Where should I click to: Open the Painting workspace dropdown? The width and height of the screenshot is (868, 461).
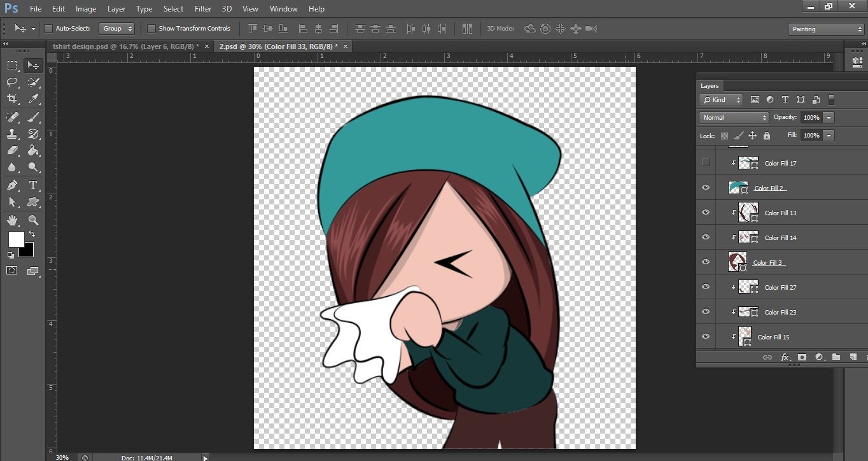click(825, 29)
